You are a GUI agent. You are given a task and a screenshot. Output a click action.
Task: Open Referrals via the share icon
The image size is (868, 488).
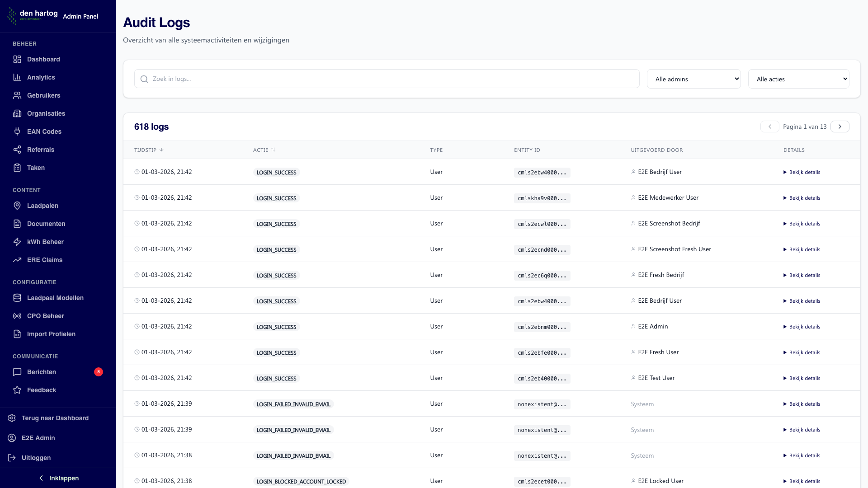pos(17,150)
